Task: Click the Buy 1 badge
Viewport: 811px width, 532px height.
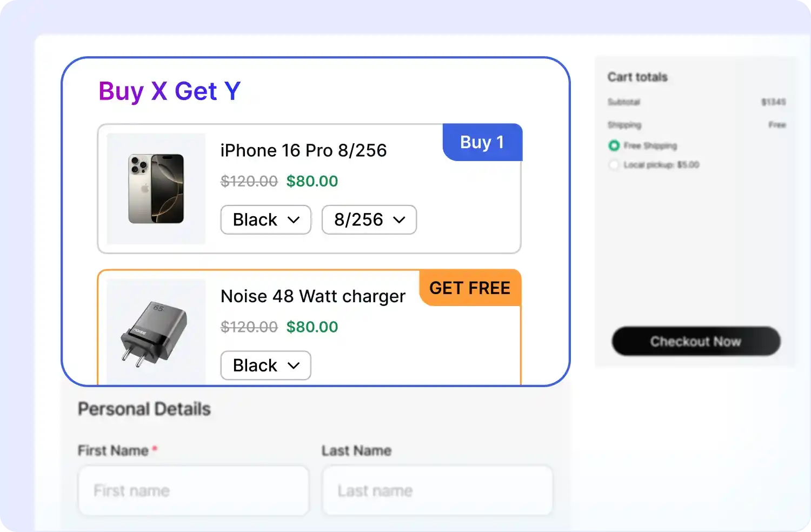Action: pos(482,142)
